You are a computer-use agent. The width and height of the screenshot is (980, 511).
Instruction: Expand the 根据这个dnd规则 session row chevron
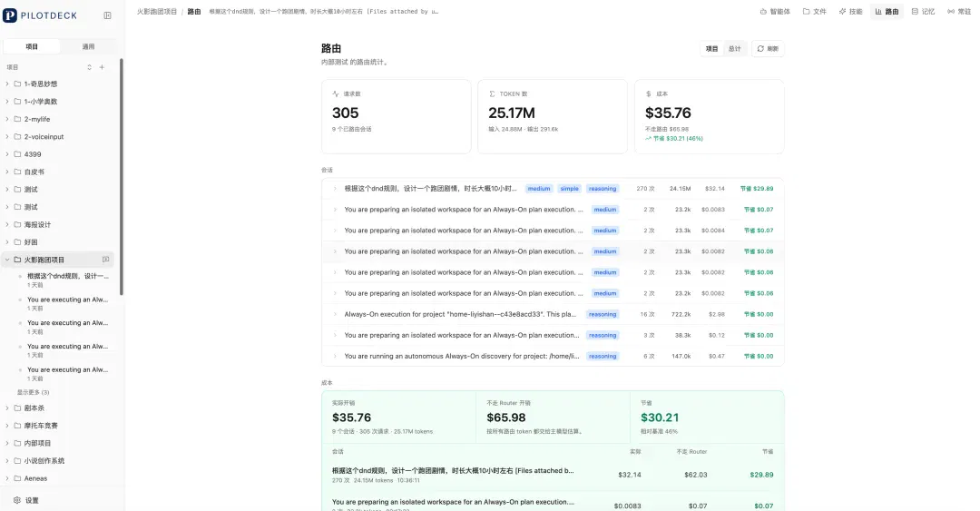click(x=335, y=188)
